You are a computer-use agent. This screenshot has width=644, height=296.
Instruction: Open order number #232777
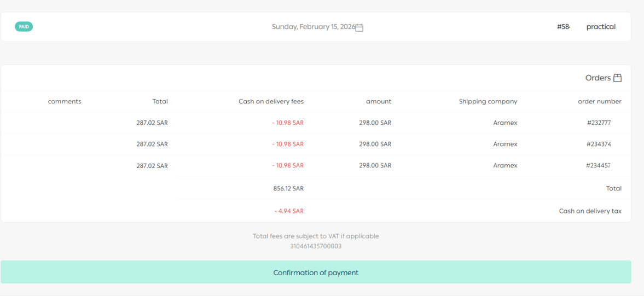coord(599,123)
